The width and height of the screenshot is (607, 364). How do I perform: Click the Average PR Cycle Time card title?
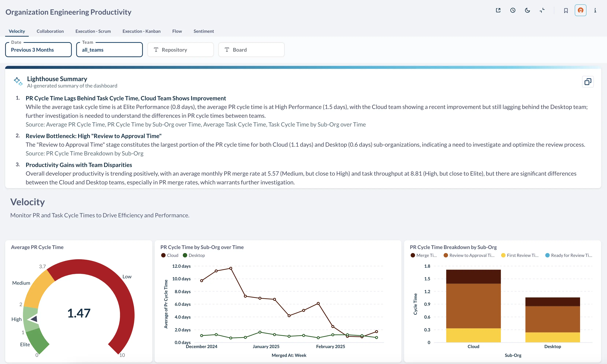[x=37, y=247]
